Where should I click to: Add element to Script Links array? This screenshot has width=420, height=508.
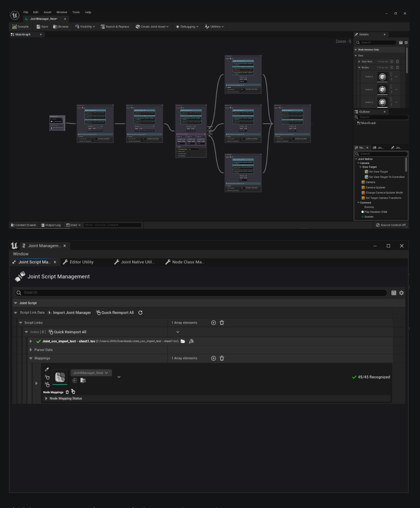pos(213,323)
